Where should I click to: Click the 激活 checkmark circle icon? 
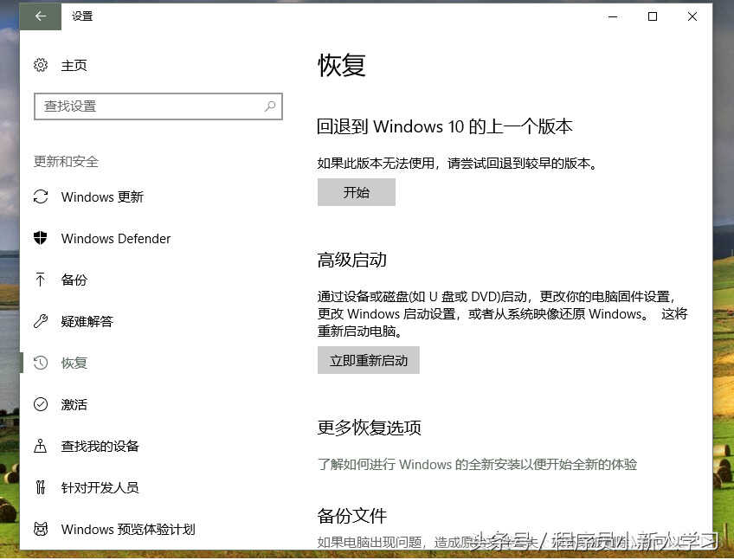(41, 404)
